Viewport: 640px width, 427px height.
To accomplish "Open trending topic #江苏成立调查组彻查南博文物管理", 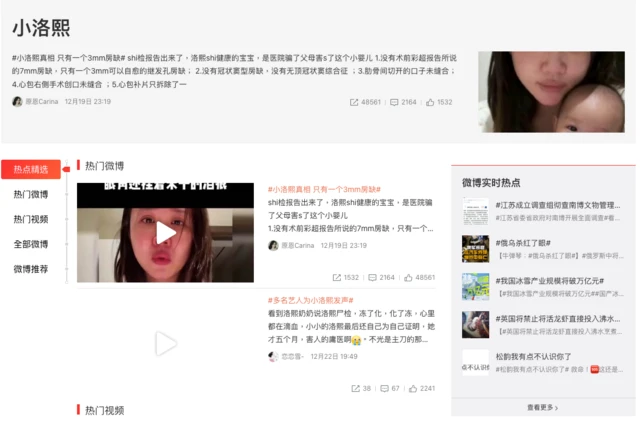I will [558, 205].
